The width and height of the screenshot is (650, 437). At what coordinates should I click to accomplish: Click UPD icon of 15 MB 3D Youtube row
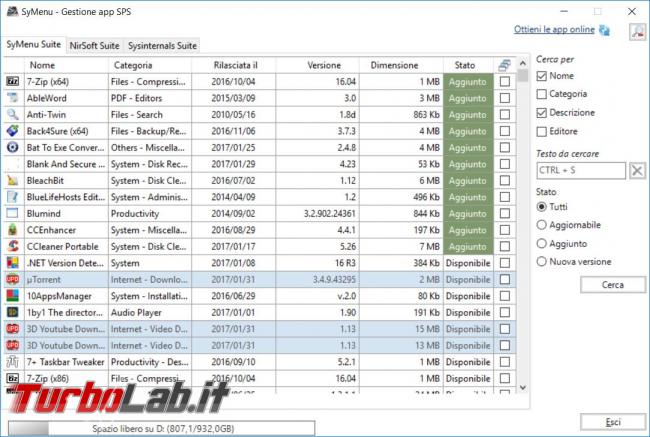[13, 329]
